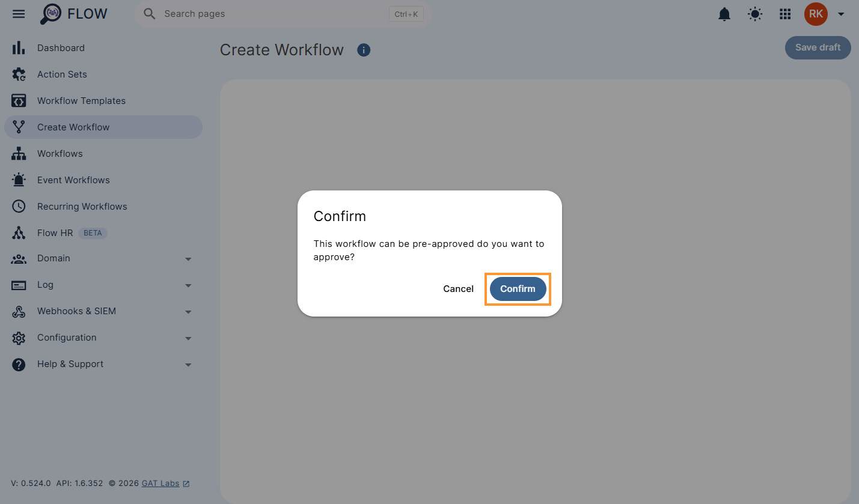
Task: Open the apps grid icon
Action: (785, 14)
